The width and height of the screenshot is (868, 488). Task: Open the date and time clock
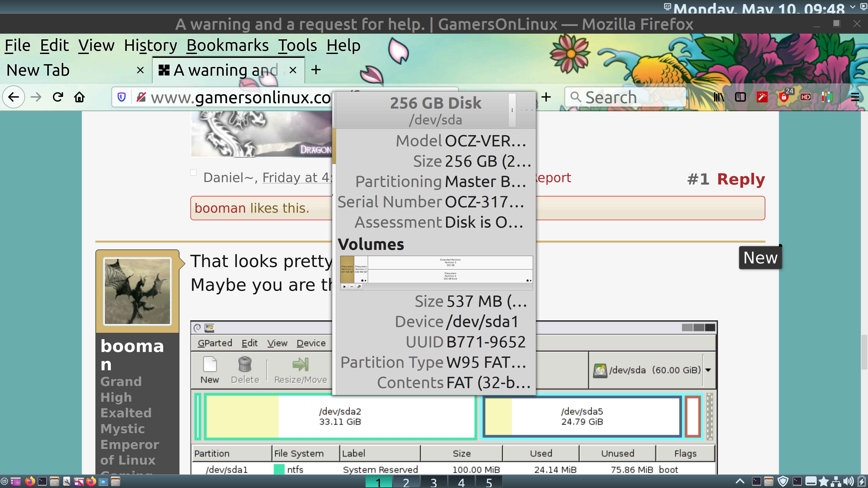pyautogui.click(x=759, y=8)
